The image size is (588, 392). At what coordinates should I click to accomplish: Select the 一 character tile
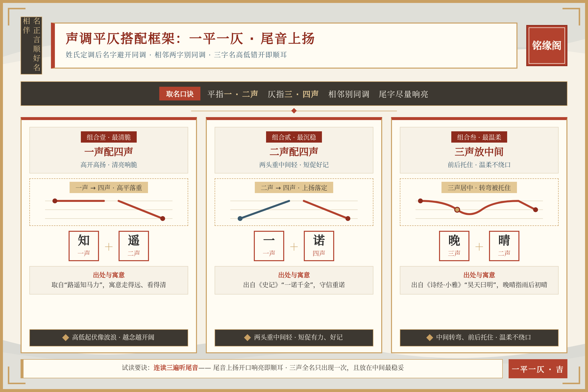coord(269,246)
